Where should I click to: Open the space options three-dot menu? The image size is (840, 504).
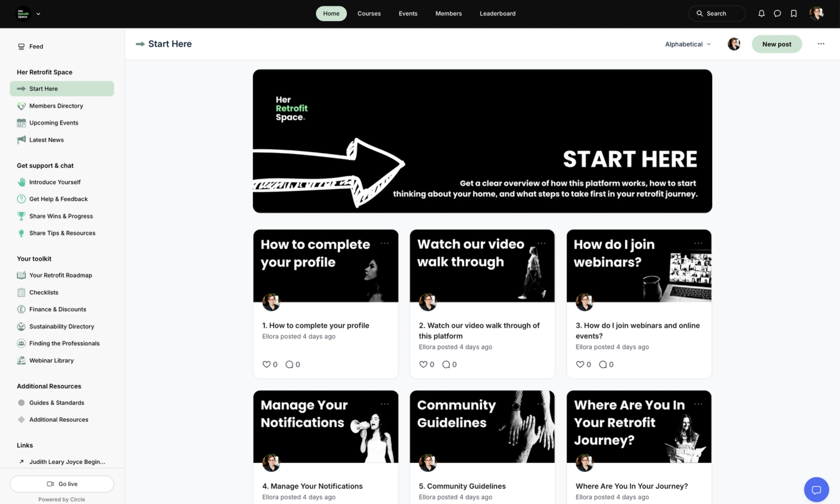tap(821, 44)
